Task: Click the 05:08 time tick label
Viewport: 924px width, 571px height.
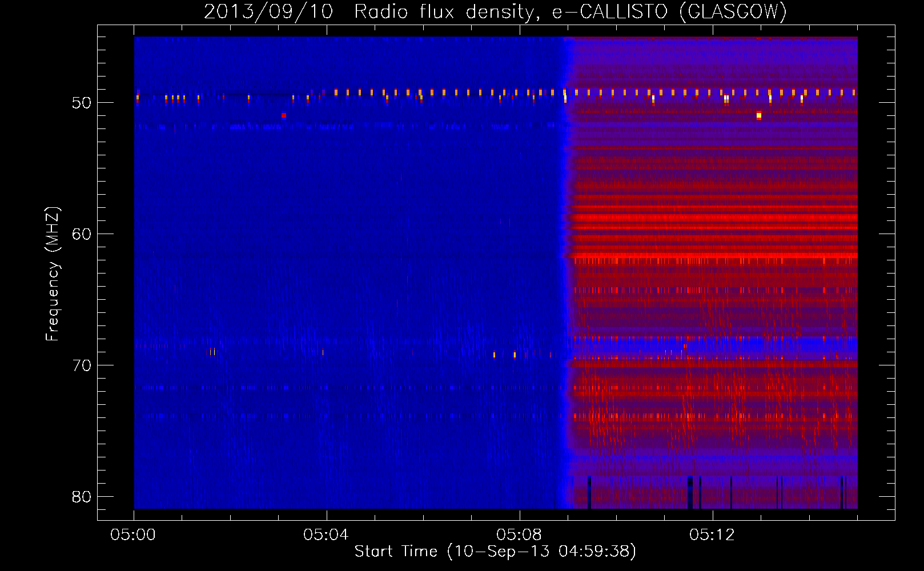Action: click(519, 535)
